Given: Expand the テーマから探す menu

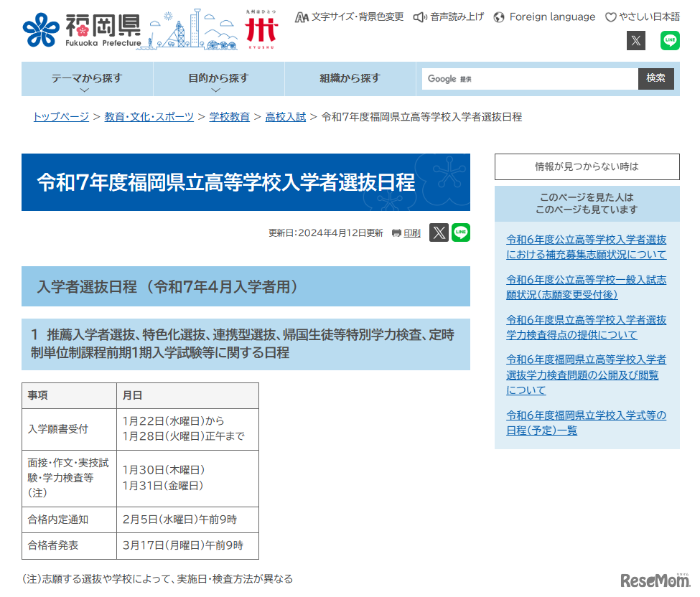Looking at the screenshot, I should point(87,79).
